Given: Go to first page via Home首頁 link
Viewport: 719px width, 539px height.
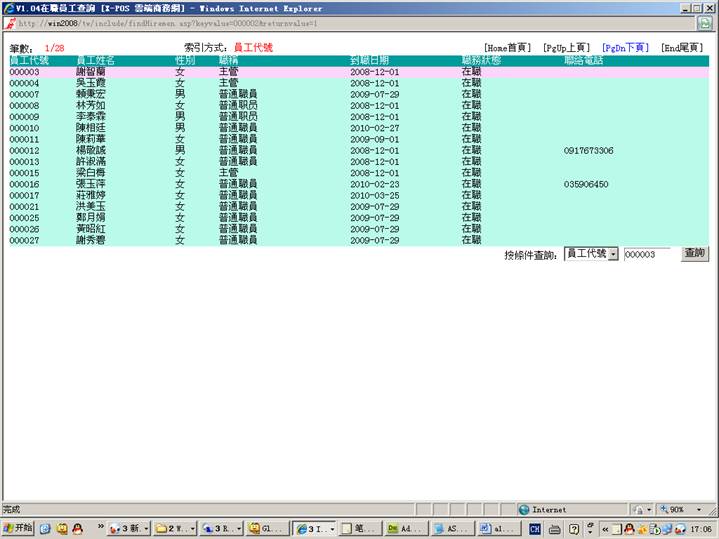Looking at the screenshot, I should point(507,47).
